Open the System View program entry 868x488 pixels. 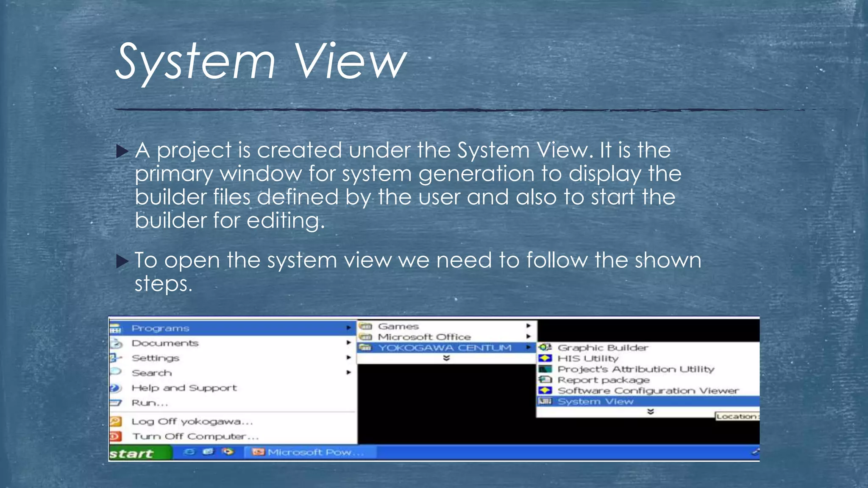pos(648,401)
